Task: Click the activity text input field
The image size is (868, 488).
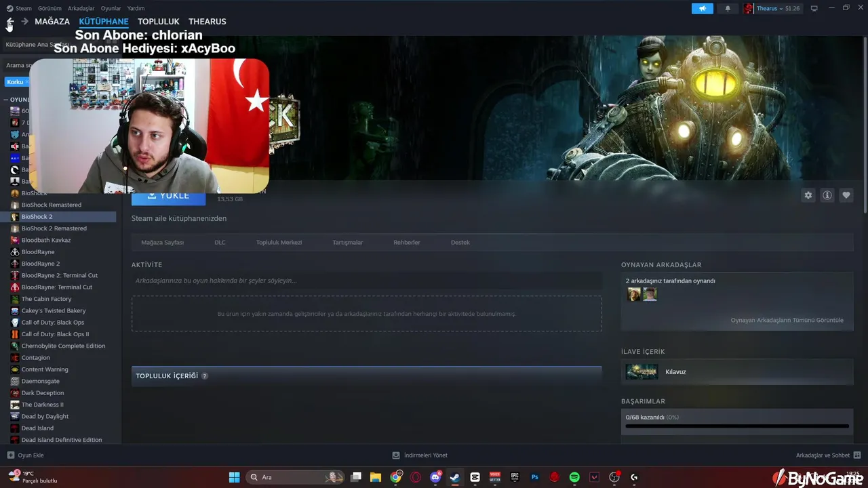Action: pos(366,281)
